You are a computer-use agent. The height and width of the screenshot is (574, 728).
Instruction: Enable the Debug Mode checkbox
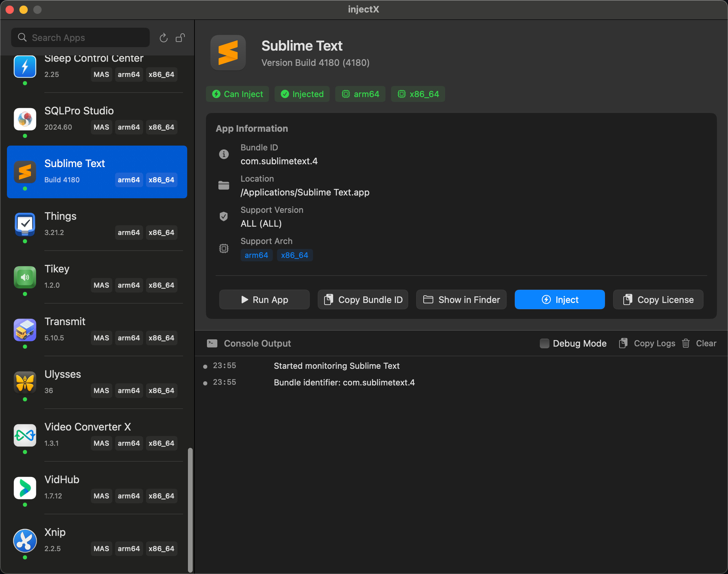(x=545, y=343)
